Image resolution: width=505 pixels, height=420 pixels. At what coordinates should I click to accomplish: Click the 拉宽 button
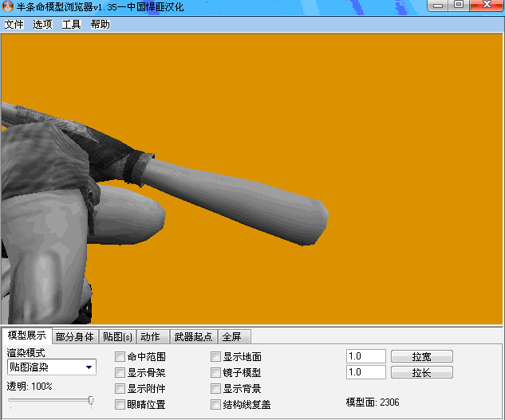[421, 357]
